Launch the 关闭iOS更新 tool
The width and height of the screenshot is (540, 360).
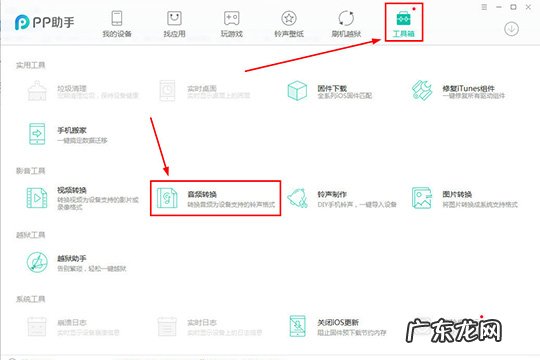click(x=338, y=327)
